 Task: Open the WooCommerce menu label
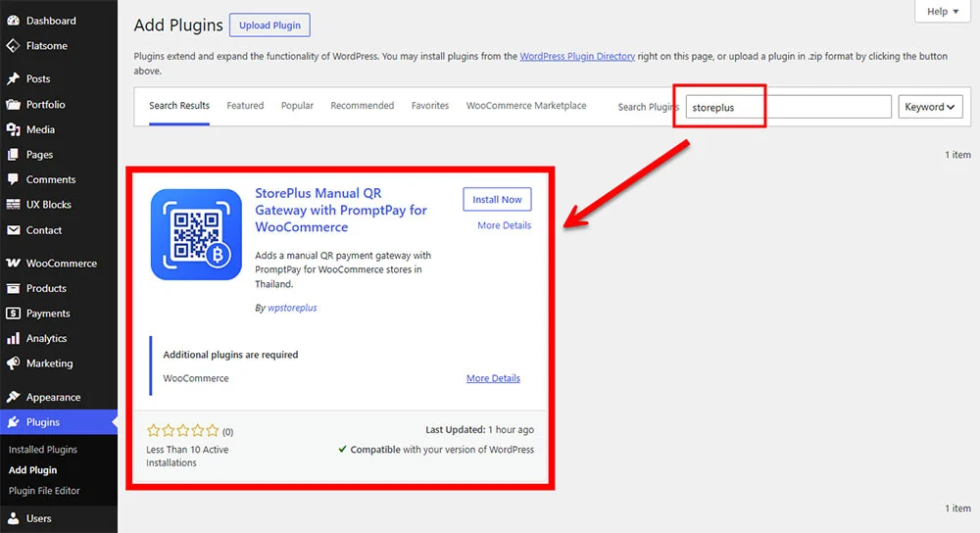point(61,263)
